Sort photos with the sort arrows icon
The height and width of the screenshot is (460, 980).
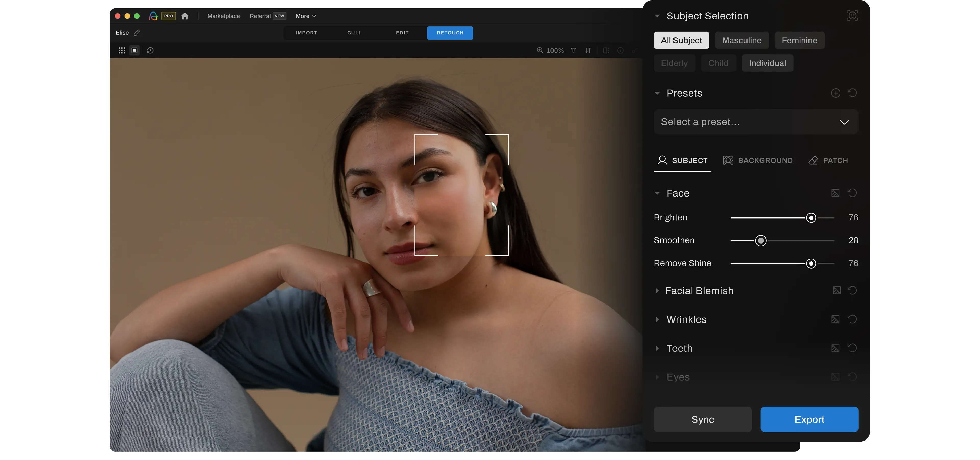coord(588,51)
